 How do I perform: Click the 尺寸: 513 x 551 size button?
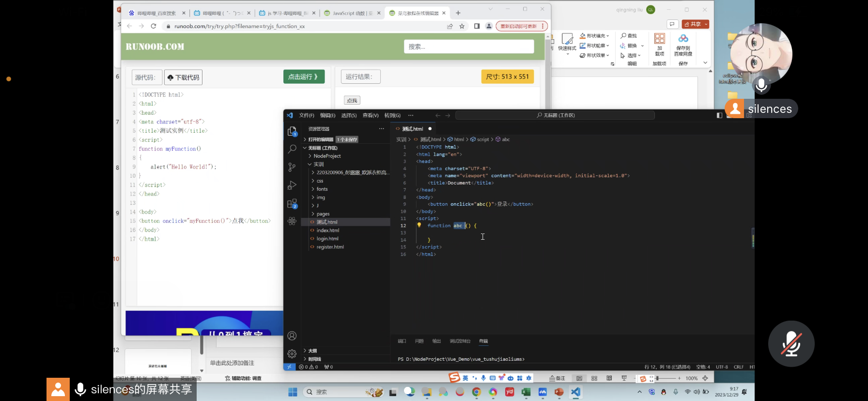tap(507, 77)
